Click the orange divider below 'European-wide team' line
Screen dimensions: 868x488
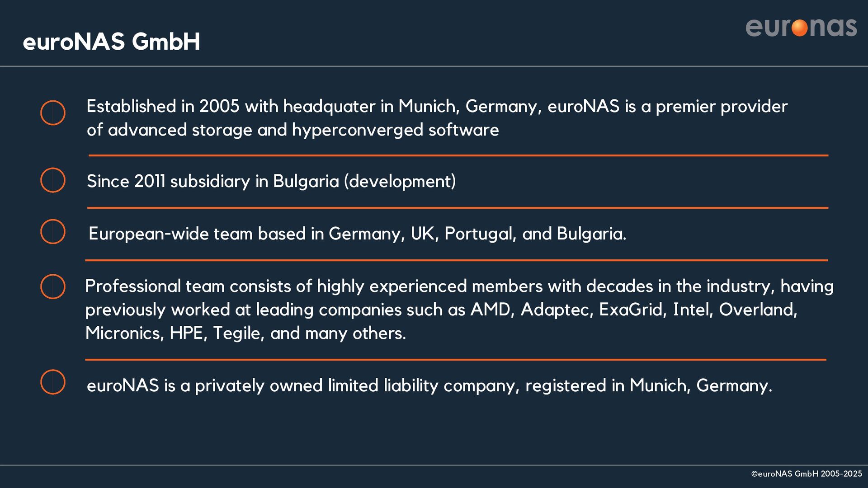click(457, 260)
